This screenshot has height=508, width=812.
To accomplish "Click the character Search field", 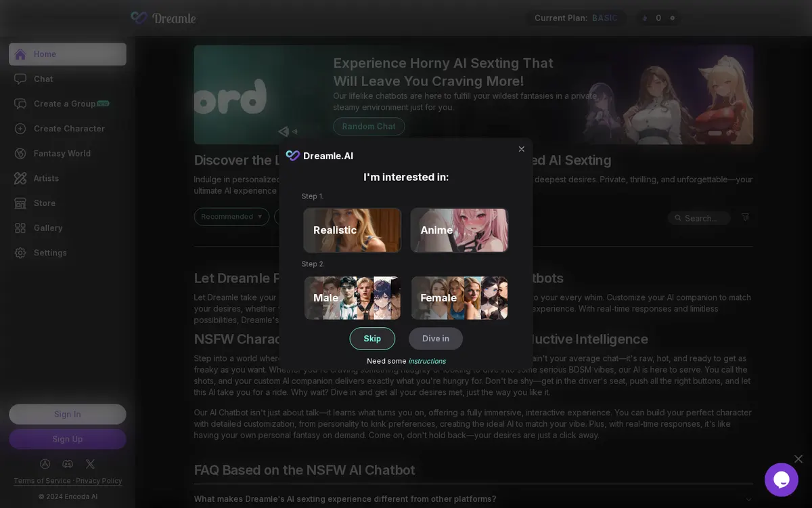I will point(699,217).
